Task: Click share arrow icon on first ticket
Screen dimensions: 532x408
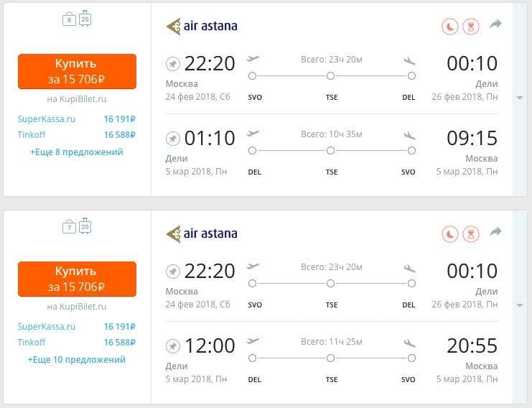Action: click(495, 24)
